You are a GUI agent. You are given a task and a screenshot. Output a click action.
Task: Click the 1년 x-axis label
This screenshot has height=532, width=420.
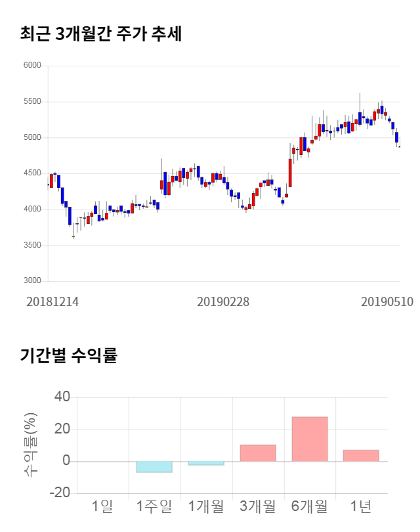[x=361, y=506]
